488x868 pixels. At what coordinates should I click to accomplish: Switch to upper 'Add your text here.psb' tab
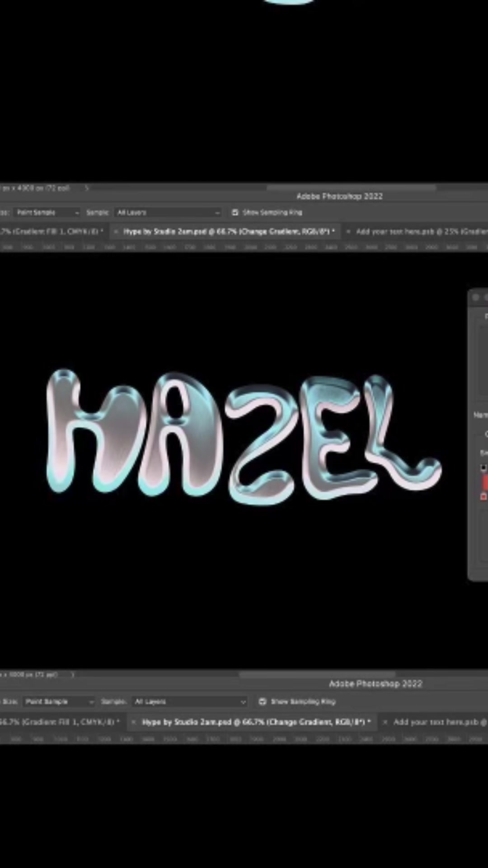[420, 231]
